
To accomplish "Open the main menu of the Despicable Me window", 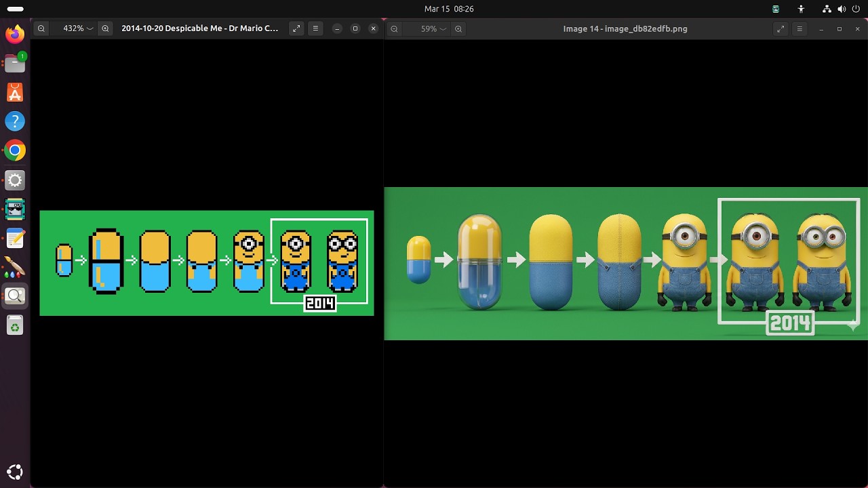I will click(315, 28).
